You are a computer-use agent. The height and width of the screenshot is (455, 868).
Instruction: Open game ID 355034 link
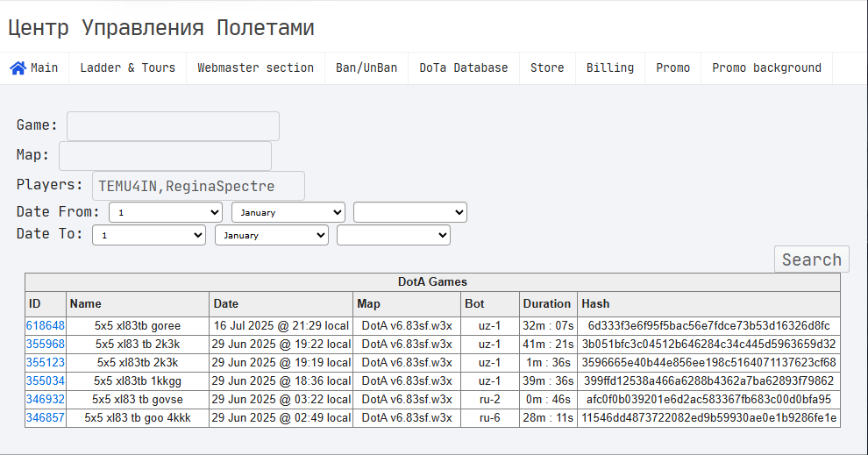pos(46,380)
